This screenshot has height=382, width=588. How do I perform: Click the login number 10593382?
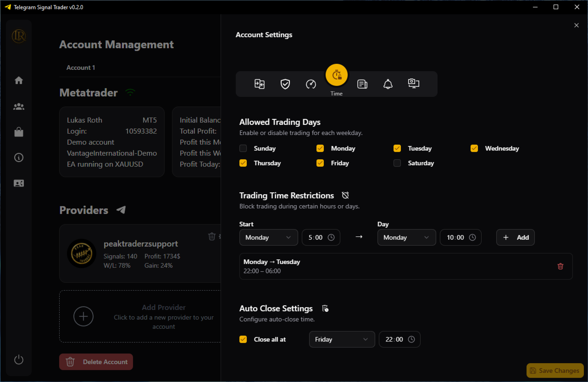click(x=141, y=131)
